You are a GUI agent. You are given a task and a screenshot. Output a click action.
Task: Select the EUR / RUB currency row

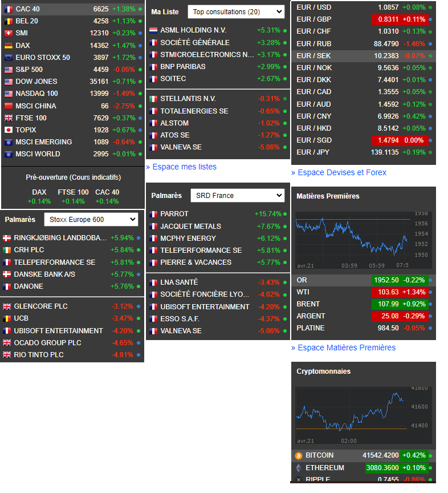[364, 44]
